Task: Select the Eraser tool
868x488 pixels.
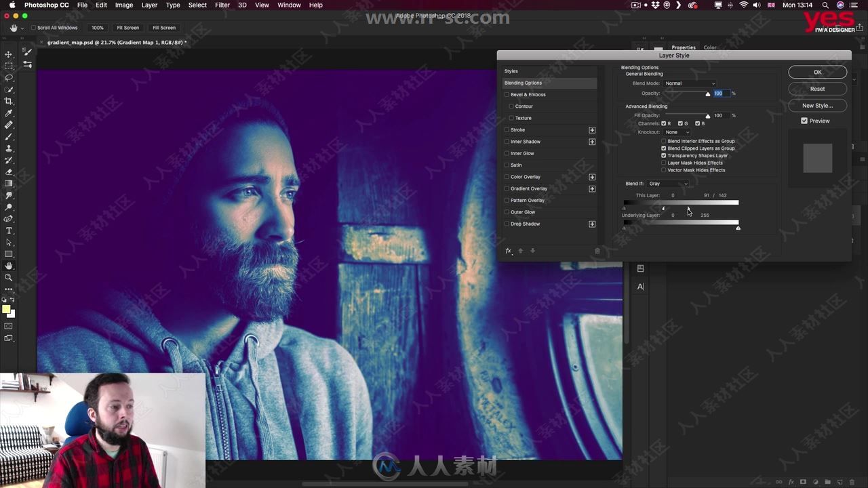Action: [9, 172]
